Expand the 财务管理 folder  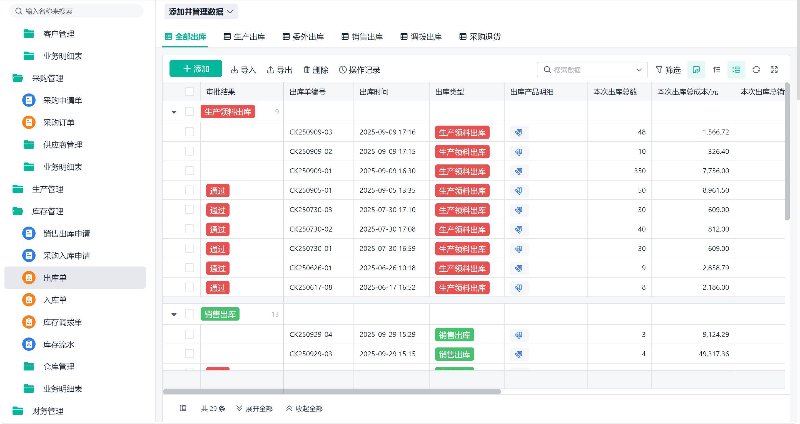18,410
